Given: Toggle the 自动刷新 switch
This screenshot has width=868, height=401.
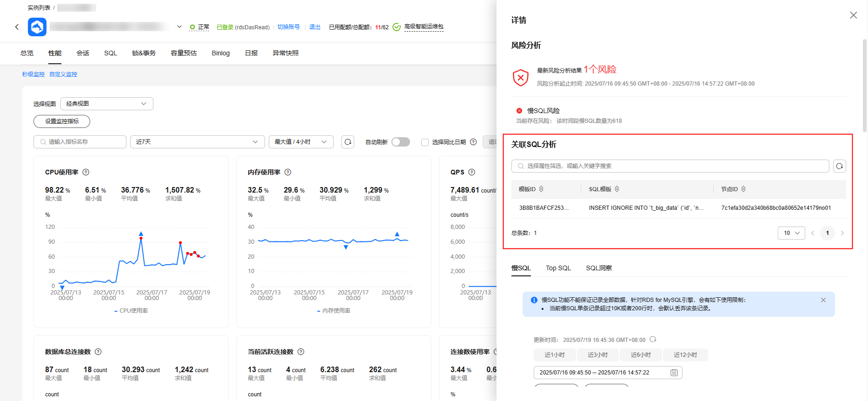Looking at the screenshot, I should (401, 142).
